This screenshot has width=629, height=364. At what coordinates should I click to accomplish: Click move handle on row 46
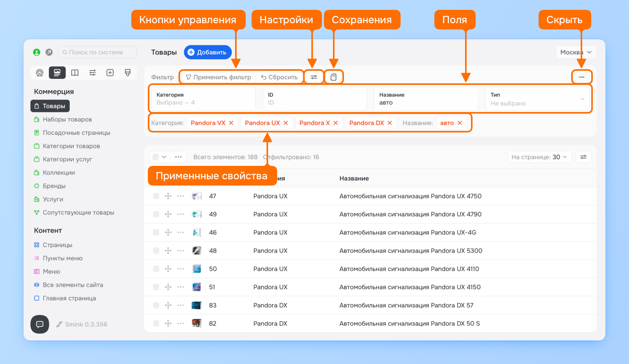(x=168, y=232)
